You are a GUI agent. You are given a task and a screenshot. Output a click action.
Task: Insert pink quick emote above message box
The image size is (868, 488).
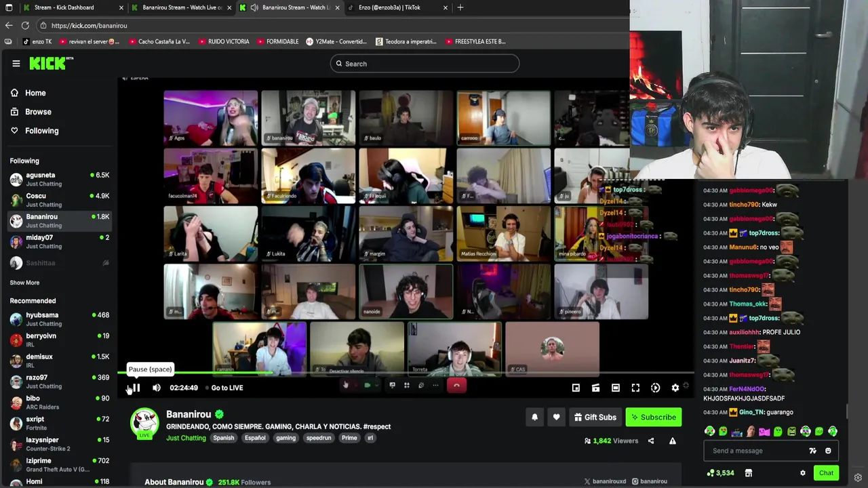764,432
